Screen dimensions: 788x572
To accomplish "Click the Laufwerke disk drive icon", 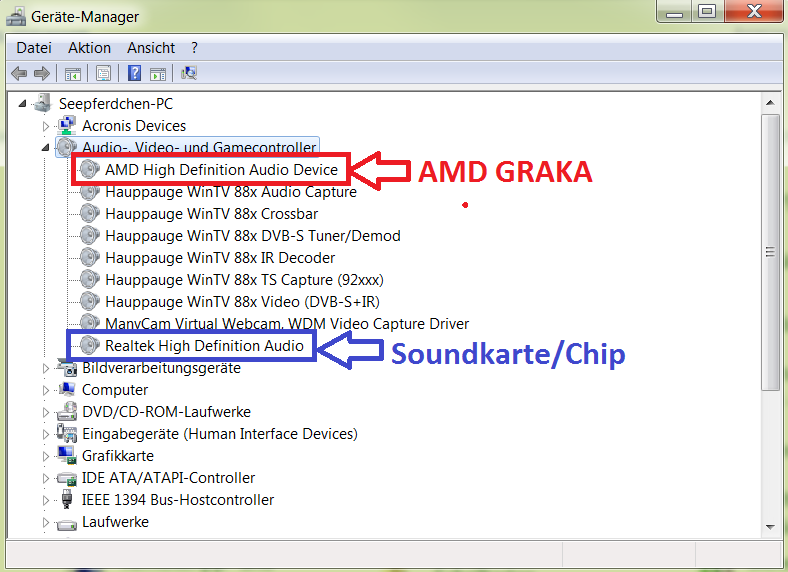I will coord(66,523).
